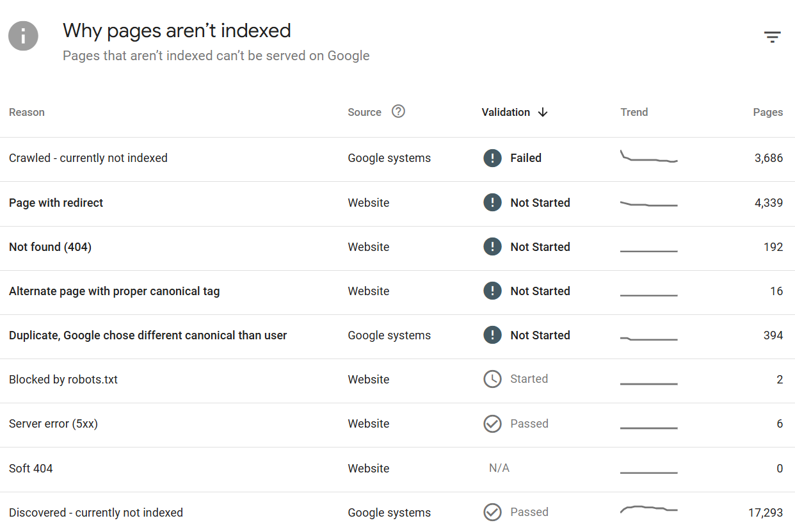Open the Crawled - currently not indexed row
795x532 pixels.
click(88, 158)
